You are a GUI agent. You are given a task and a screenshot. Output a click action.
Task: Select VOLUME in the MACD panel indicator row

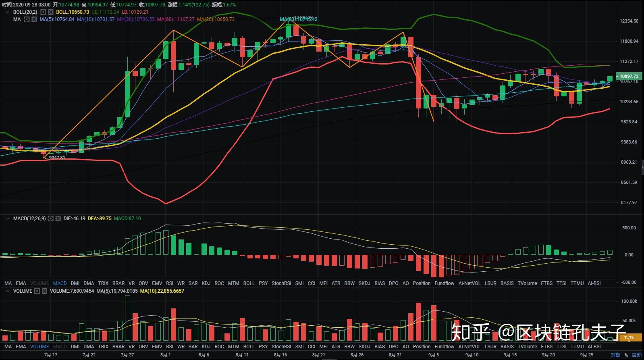click(39, 283)
